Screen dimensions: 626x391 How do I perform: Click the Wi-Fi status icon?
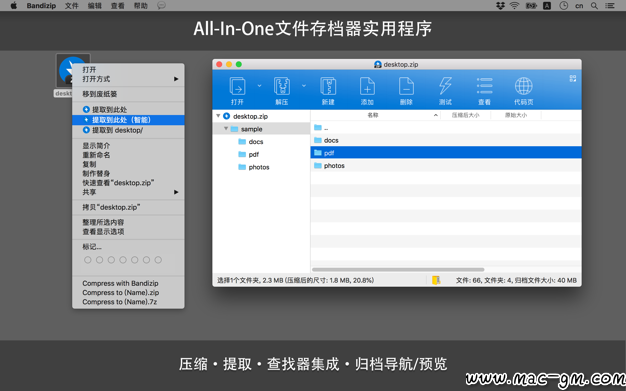(515, 6)
